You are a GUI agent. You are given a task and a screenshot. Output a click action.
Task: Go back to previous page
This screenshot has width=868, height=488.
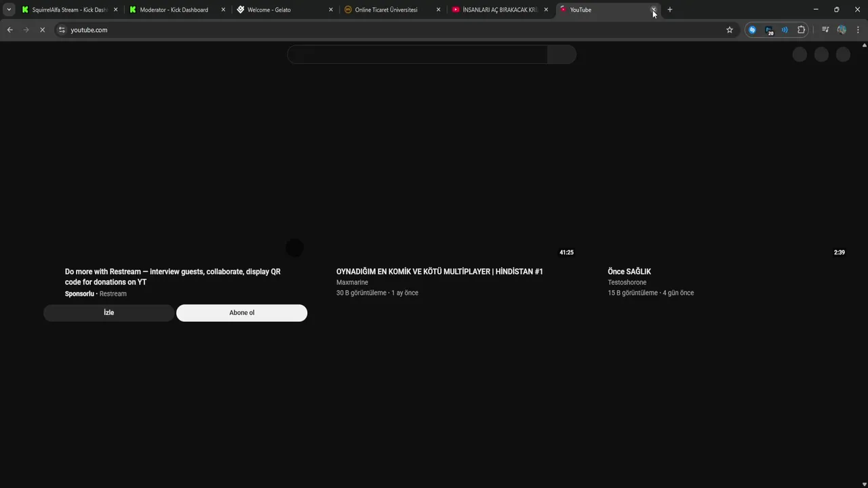pyautogui.click(x=9, y=30)
